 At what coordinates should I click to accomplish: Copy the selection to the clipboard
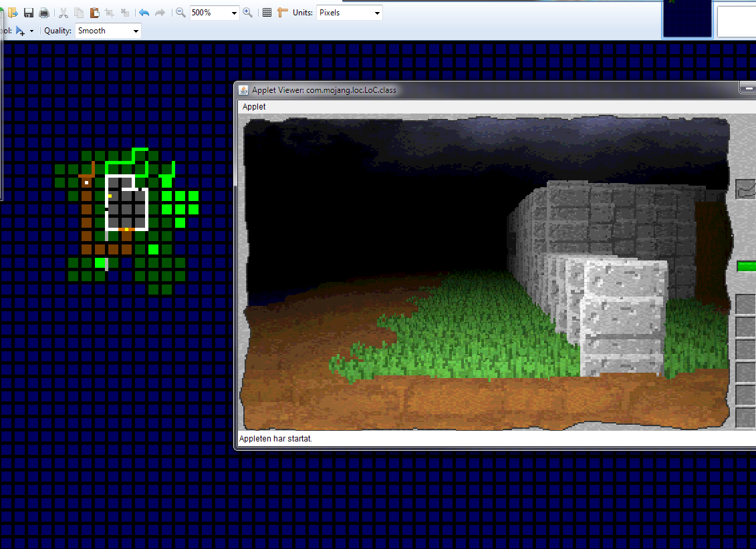(x=79, y=13)
